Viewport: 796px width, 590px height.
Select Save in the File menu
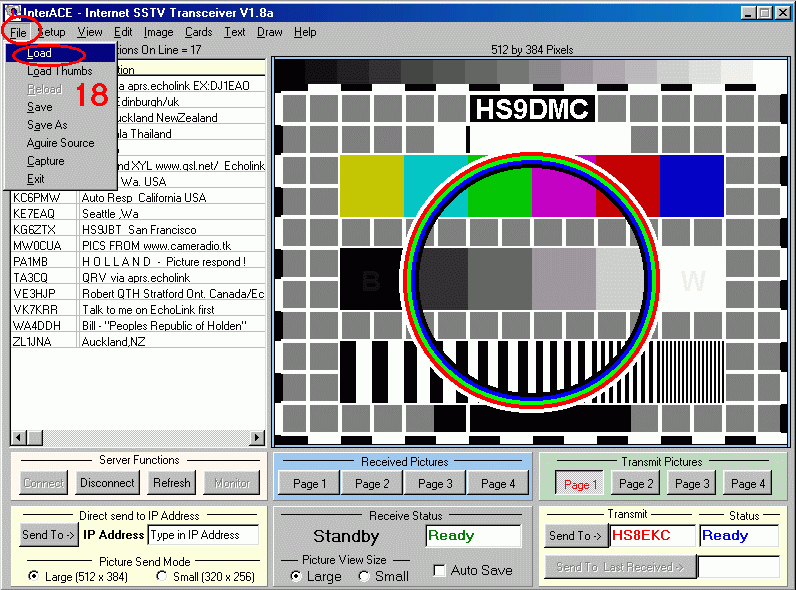[x=60, y=107]
